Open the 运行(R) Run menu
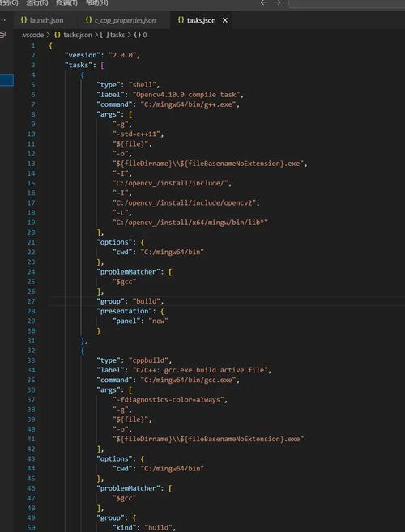Viewport: 405px width, 532px height. tap(37, 2)
